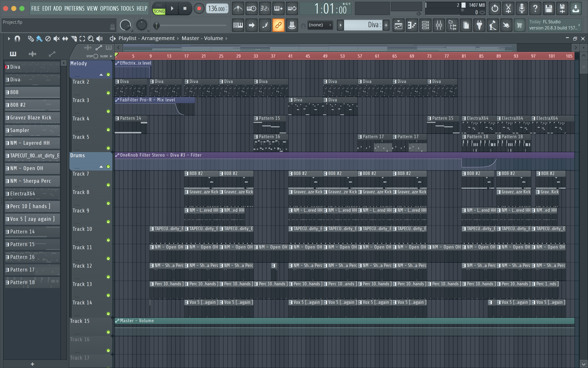
Task: Open the Tempo tapper icon
Action: click(x=493, y=25)
